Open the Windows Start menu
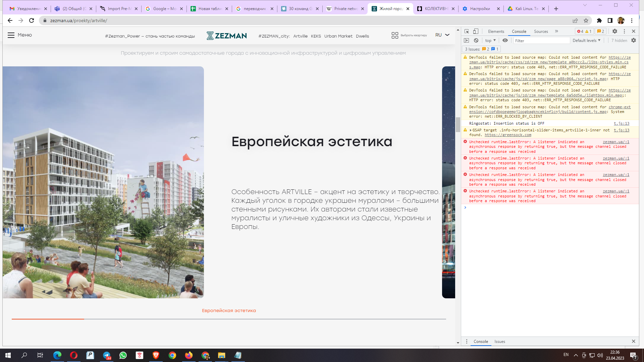This screenshot has width=644, height=362. coord(8,355)
